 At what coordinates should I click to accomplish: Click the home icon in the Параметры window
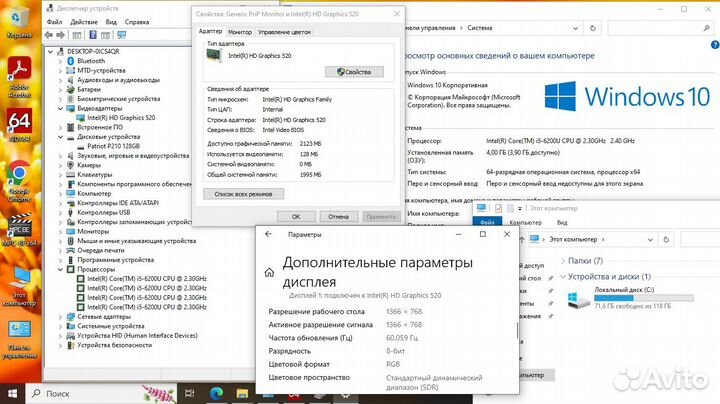pyautogui.click(x=270, y=273)
